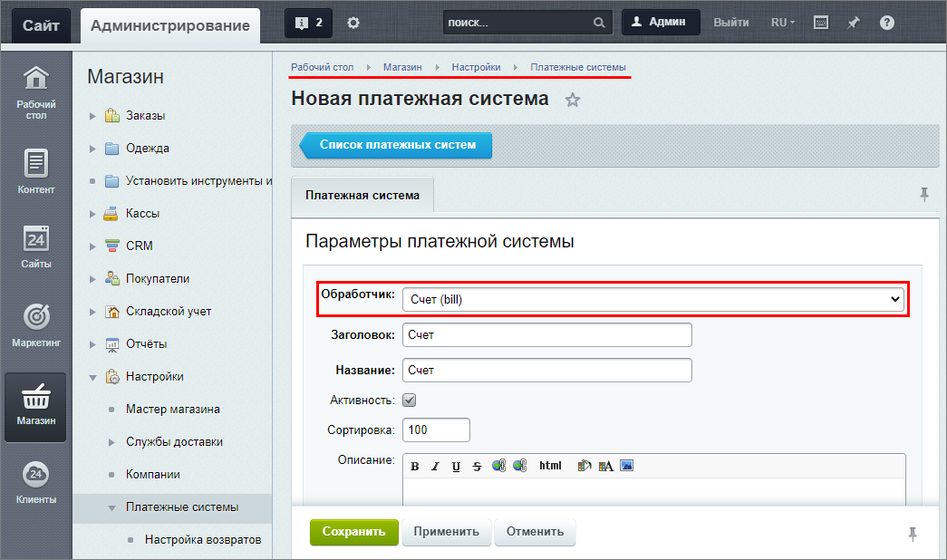Image resolution: width=947 pixels, height=560 pixels.
Task: Open the Контент sidebar section
Action: tap(35, 171)
